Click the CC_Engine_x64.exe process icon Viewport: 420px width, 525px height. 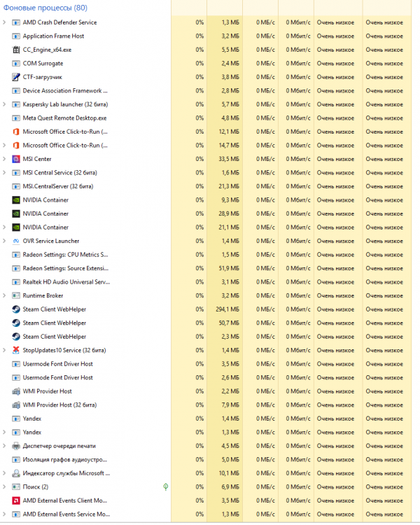pyautogui.click(x=15, y=50)
